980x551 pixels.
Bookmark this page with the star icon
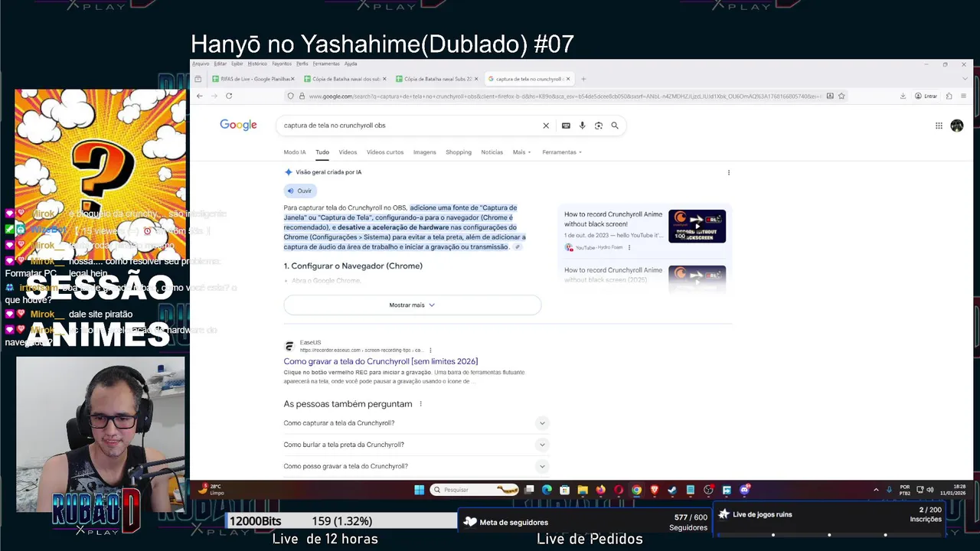click(x=841, y=96)
